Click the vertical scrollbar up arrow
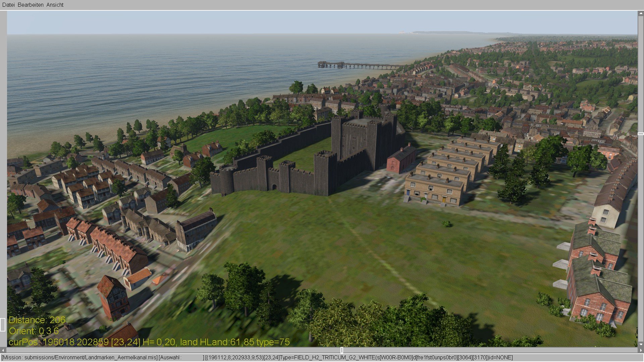Image resolution: width=644 pixels, height=362 pixels. [x=641, y=13]
